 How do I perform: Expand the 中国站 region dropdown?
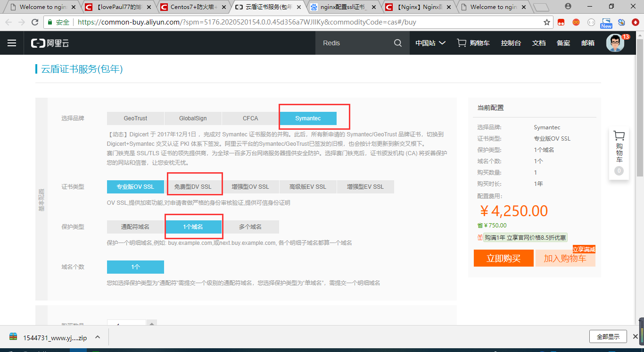[430, 43]
